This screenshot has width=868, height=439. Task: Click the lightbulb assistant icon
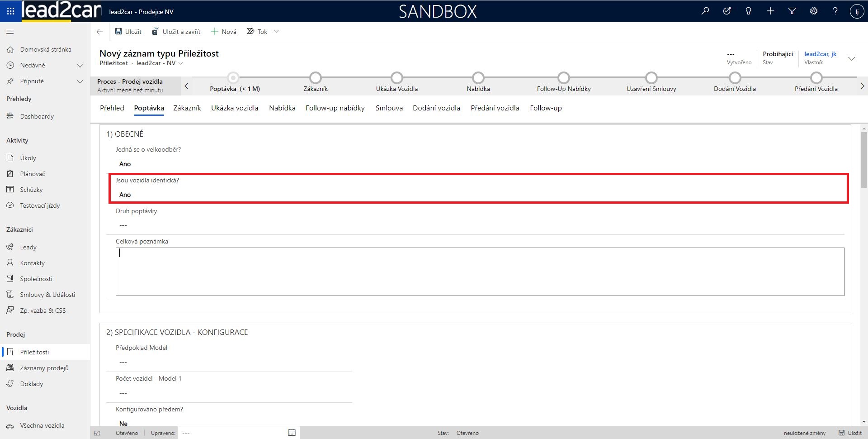[748, 11]
